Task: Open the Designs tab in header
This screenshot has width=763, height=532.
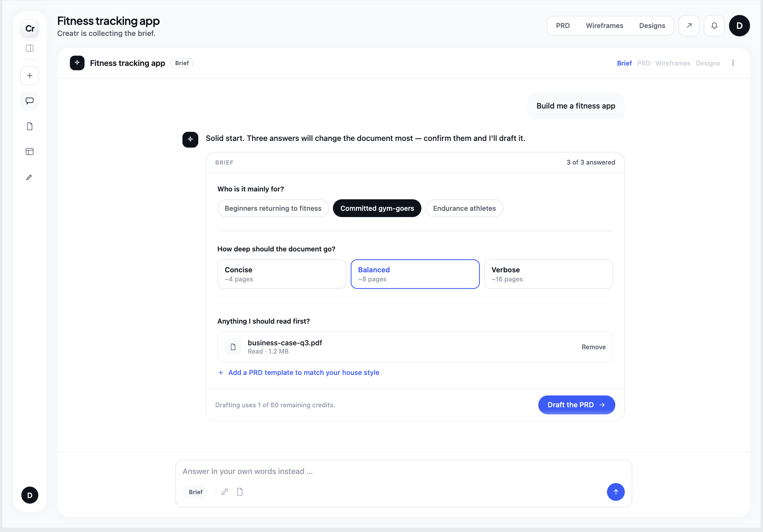Action: coord(652,26)
